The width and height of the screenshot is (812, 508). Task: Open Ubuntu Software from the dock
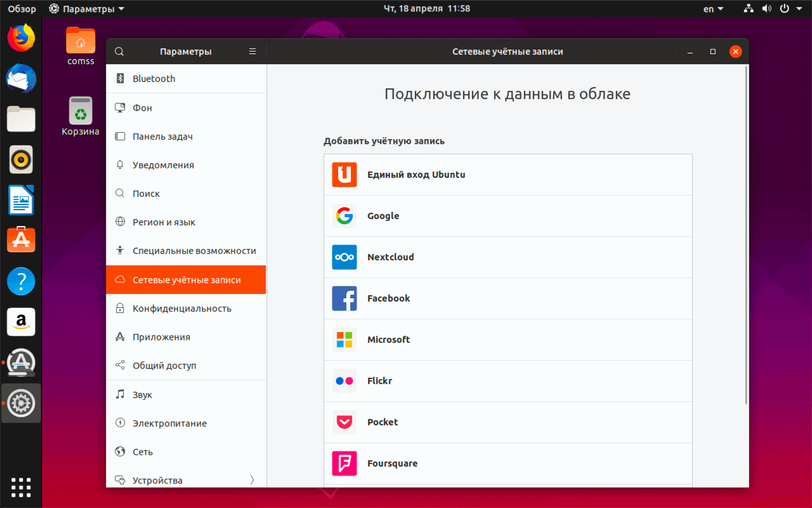[x=21, y=241]
